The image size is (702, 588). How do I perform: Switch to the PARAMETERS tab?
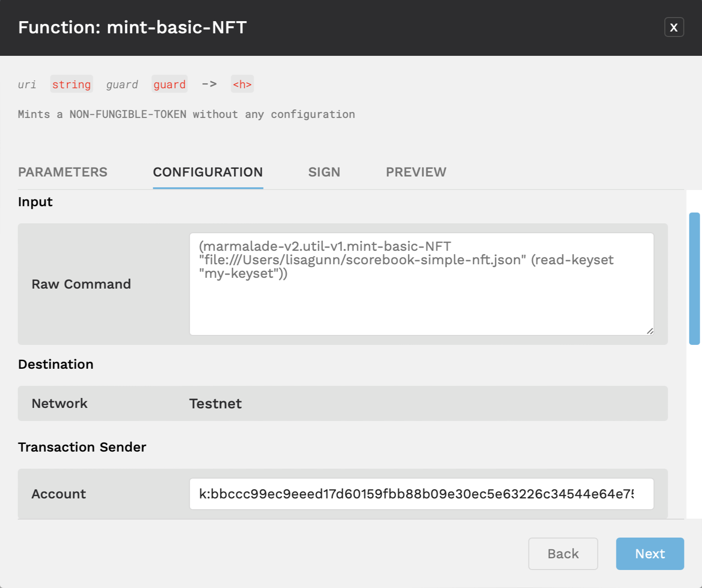[63, 172]
